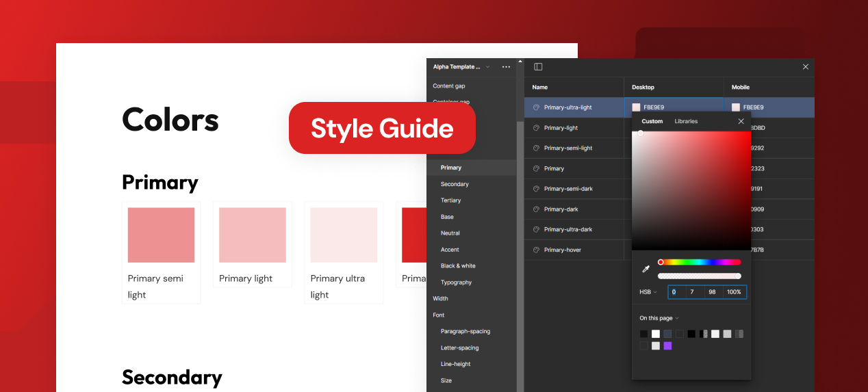
Task: Toggle the sidebar panel icon
Action: (538, 67)
